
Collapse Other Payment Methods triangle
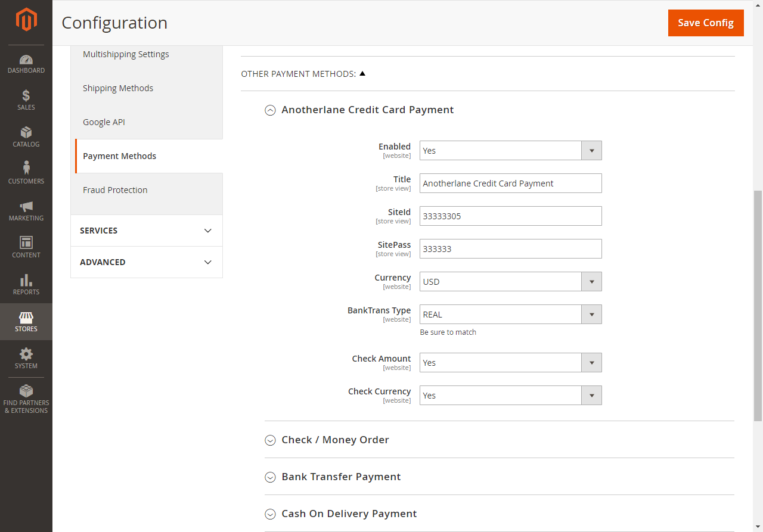click(x=362, y=74)
